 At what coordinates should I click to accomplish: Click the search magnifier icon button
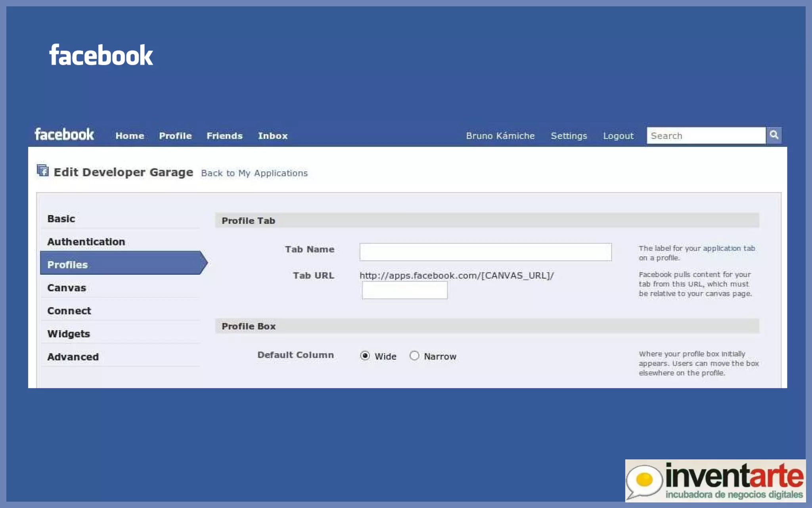click(774, 135)
